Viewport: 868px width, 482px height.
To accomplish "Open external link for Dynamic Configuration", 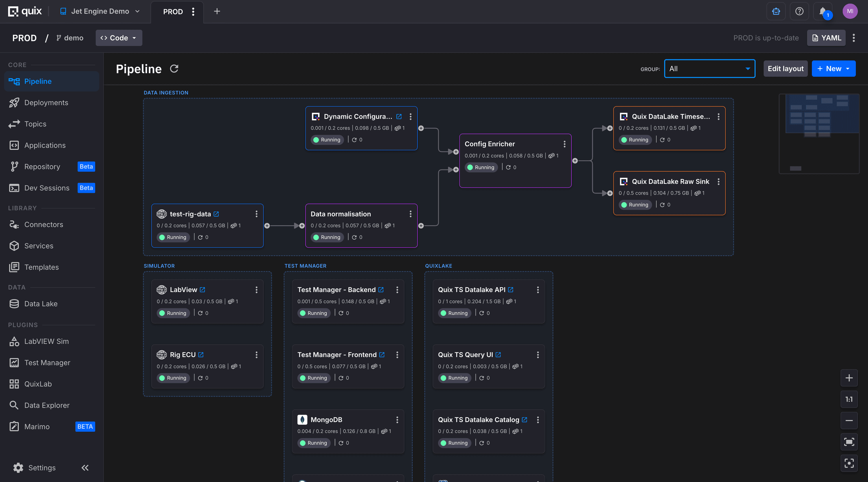I will click(399, 117).
